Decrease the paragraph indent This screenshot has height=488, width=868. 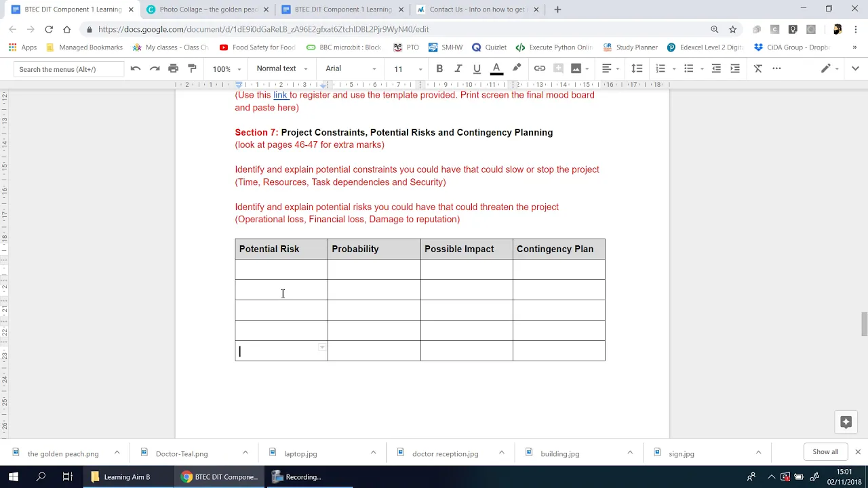click(x=716, y=68)
